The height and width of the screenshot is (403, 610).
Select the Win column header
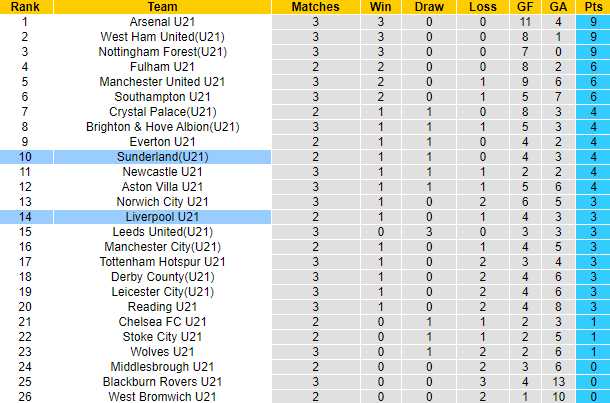point(381,6)
